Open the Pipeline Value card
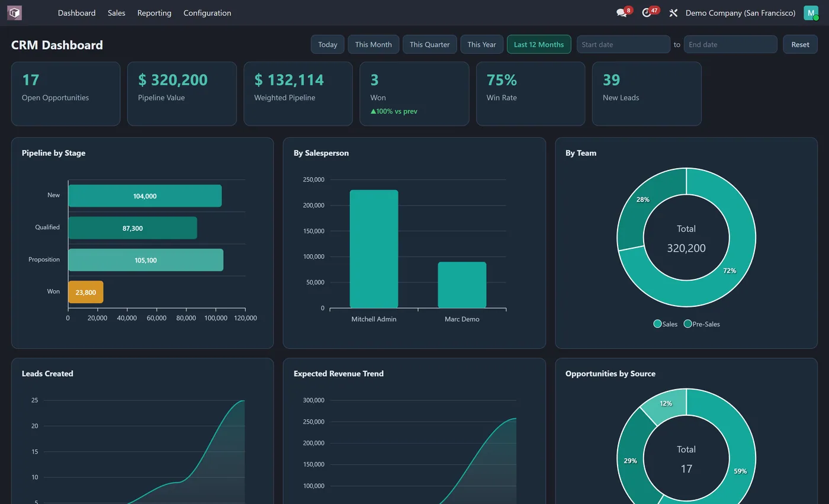Viewport: 829px width, 504px height. click(182, 94)
